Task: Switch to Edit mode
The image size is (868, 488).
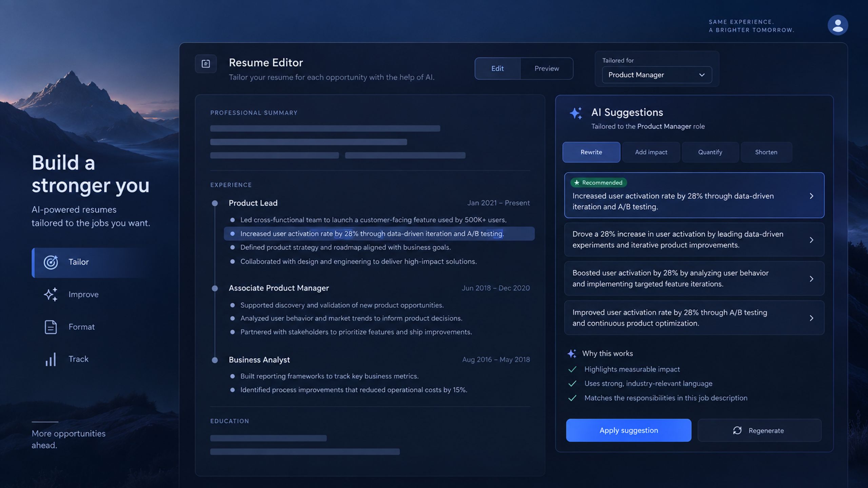Action: point(497,68)
